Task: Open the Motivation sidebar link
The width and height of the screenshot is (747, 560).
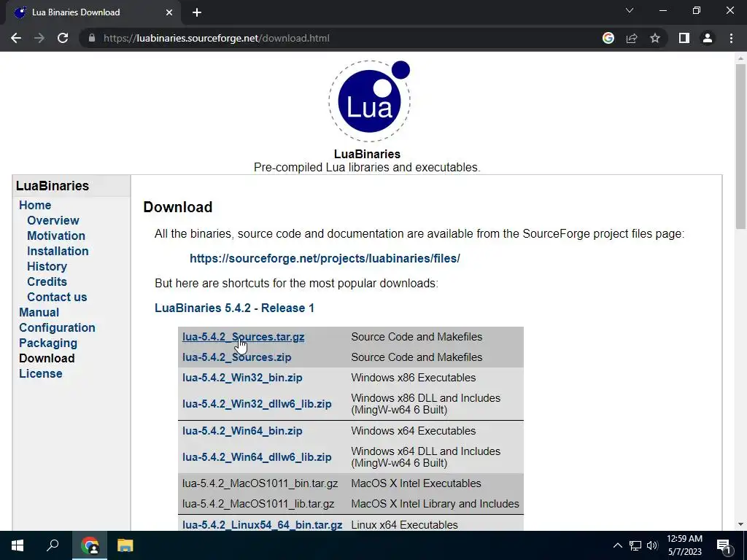Action: [x=55, y=236]
